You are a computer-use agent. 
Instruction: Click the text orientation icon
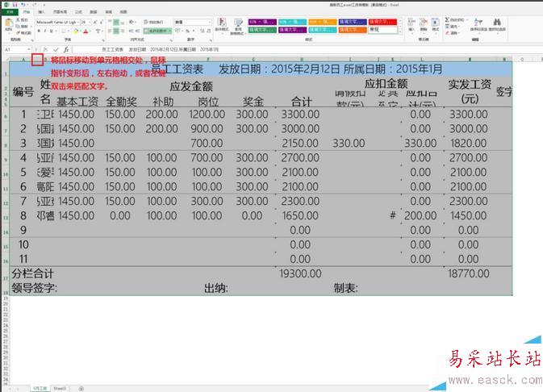(x=132, y=22)
